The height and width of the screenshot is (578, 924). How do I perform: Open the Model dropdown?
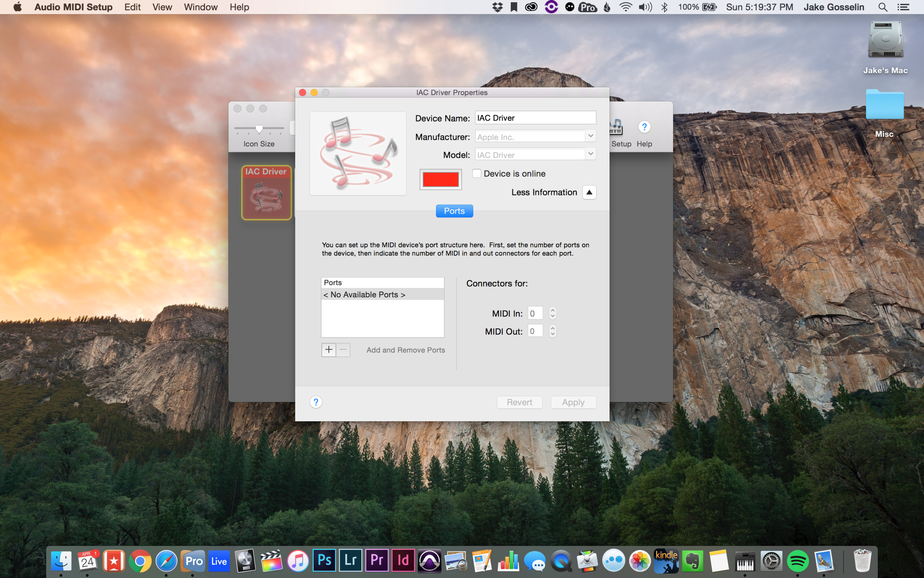click(x=591, y=154)
